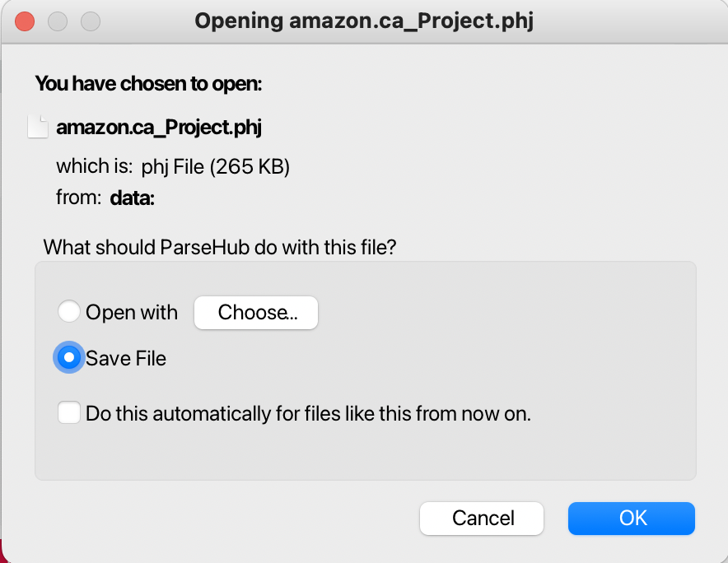The image size is (728, 563).
Task: Click the bold amazon.ca_Project.phj filename
Action: pyautogui.click(x=159, y=128)
